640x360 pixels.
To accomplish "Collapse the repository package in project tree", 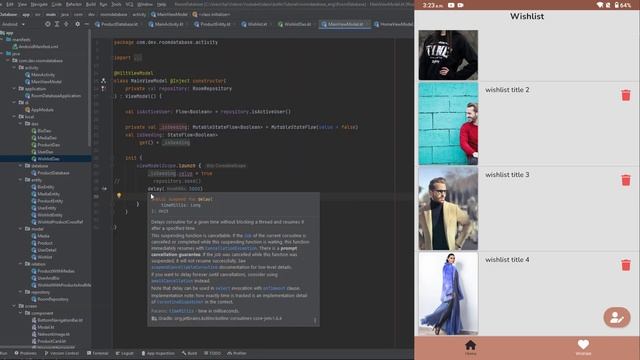I will pos(21,292).
